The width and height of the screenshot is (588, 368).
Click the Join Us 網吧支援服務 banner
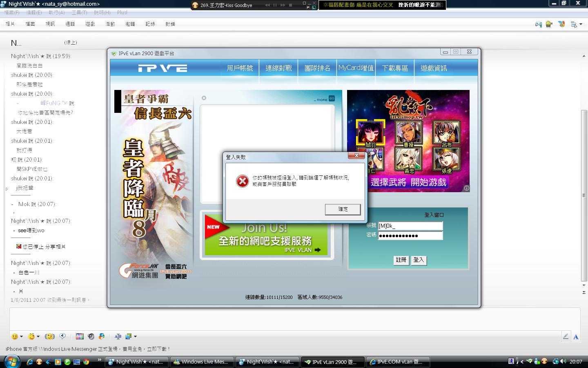click(x=266, y=235)
